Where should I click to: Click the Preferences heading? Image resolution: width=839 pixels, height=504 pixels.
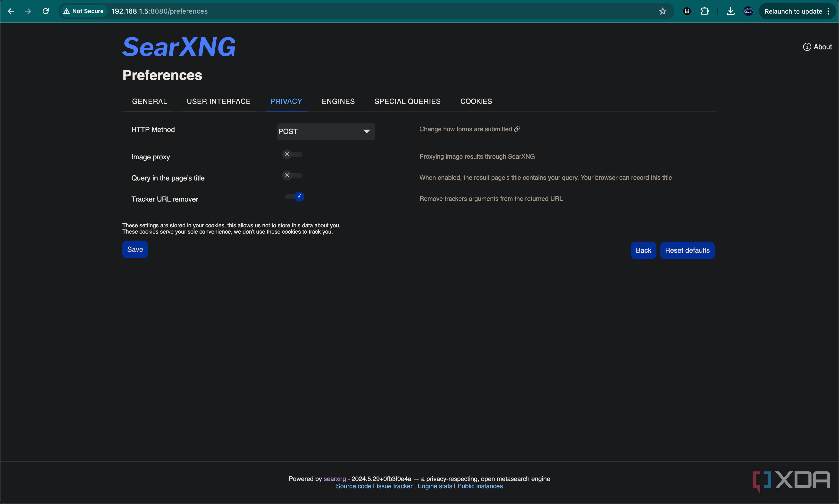(x=162, y=75)
